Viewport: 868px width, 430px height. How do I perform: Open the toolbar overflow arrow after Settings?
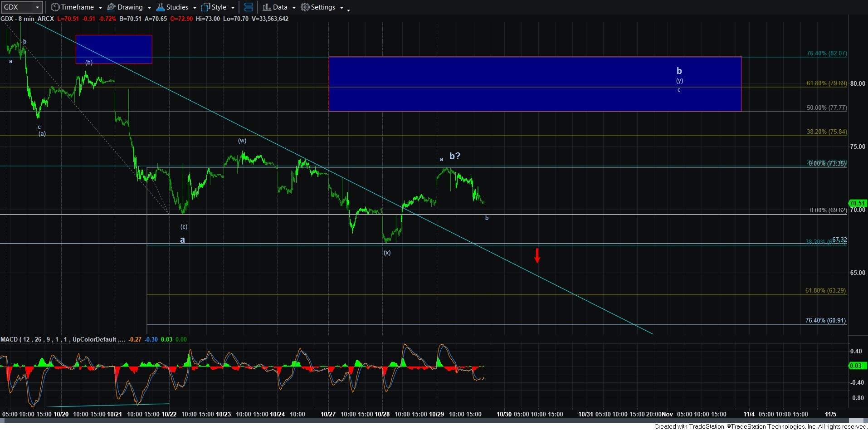tap(348, 10)
